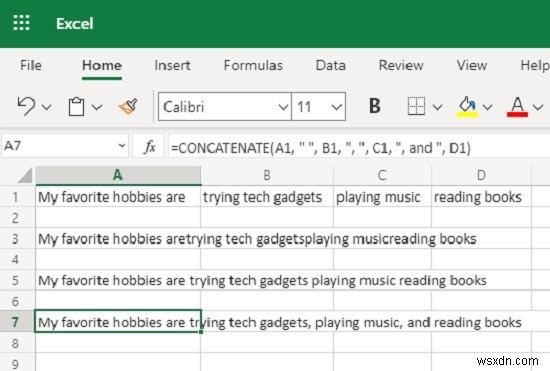This screenshot has width=550, height=371.
Task: Select column D header
Action: [x=481, y=175]
